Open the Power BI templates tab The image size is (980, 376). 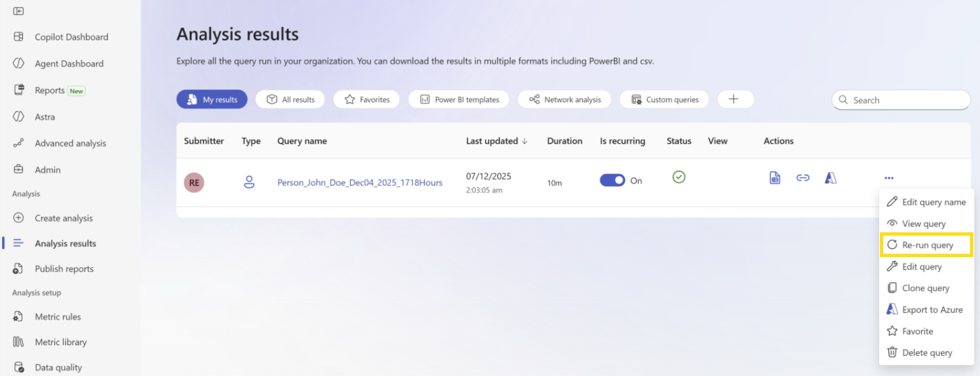pos(459,99)
